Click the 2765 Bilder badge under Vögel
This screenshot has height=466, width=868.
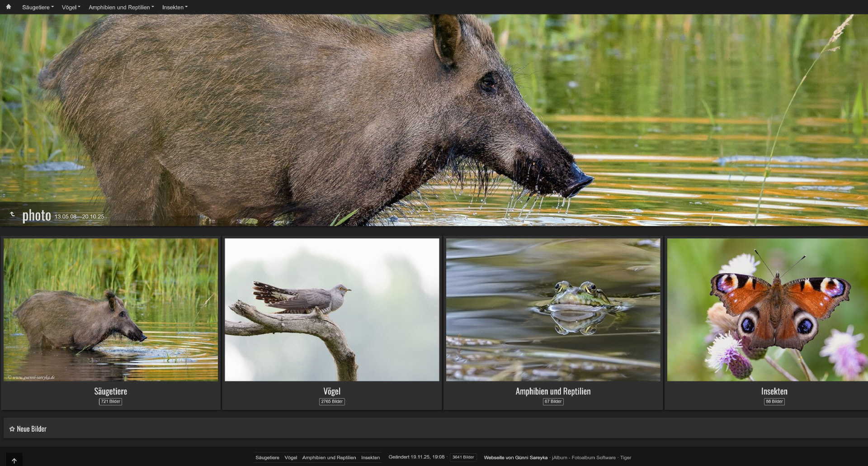(332, 401)
